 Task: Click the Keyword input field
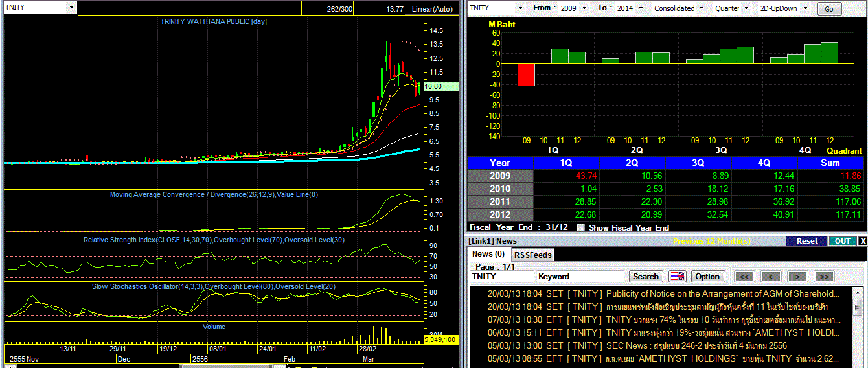pyautogui.click(x=580, y=276)
